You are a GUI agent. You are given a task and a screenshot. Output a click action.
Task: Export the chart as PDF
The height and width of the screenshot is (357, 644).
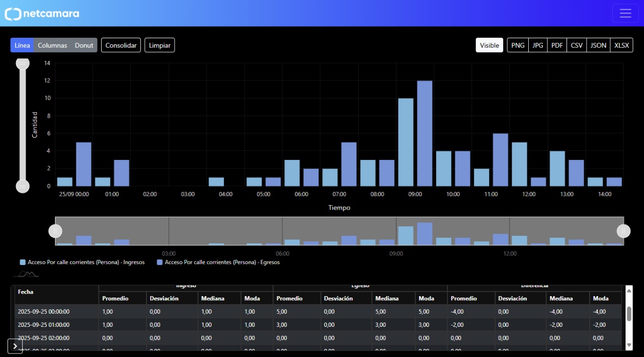point(557,45)
